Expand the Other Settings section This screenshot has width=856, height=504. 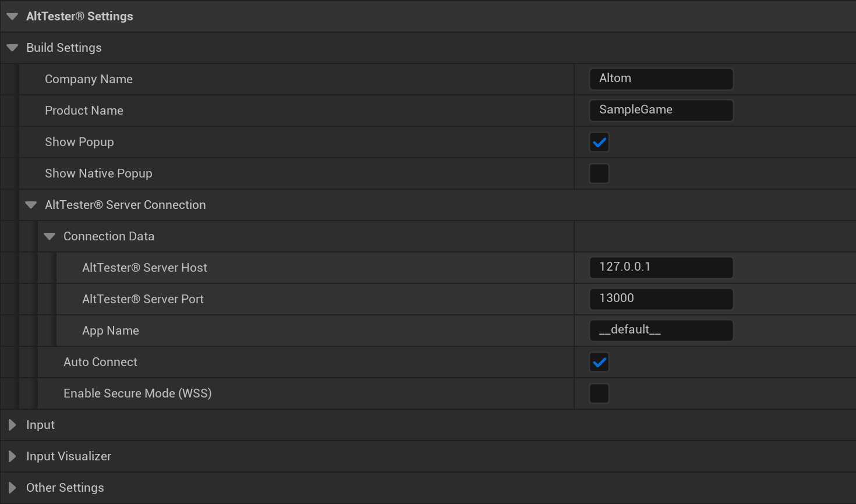12,487
